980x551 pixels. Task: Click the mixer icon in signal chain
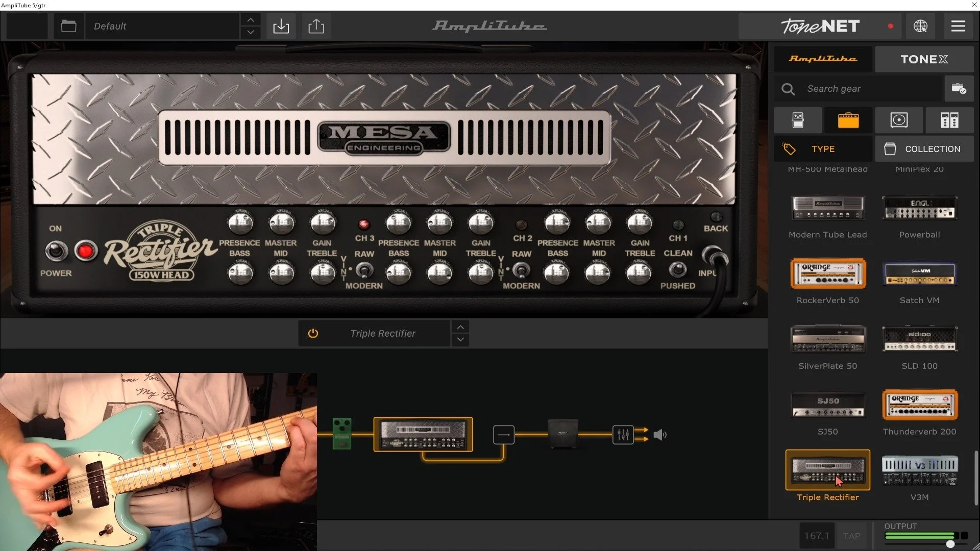[x=623, y=435]
